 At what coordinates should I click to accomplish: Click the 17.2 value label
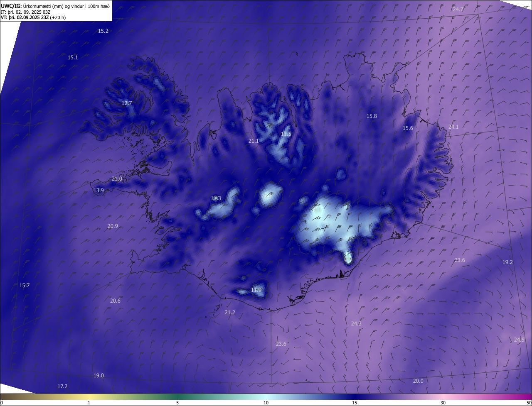pos(62,386)
